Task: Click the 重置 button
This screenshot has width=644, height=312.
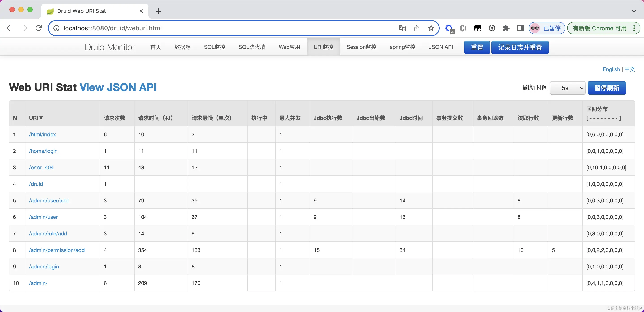Action: (x=477, y=47)
